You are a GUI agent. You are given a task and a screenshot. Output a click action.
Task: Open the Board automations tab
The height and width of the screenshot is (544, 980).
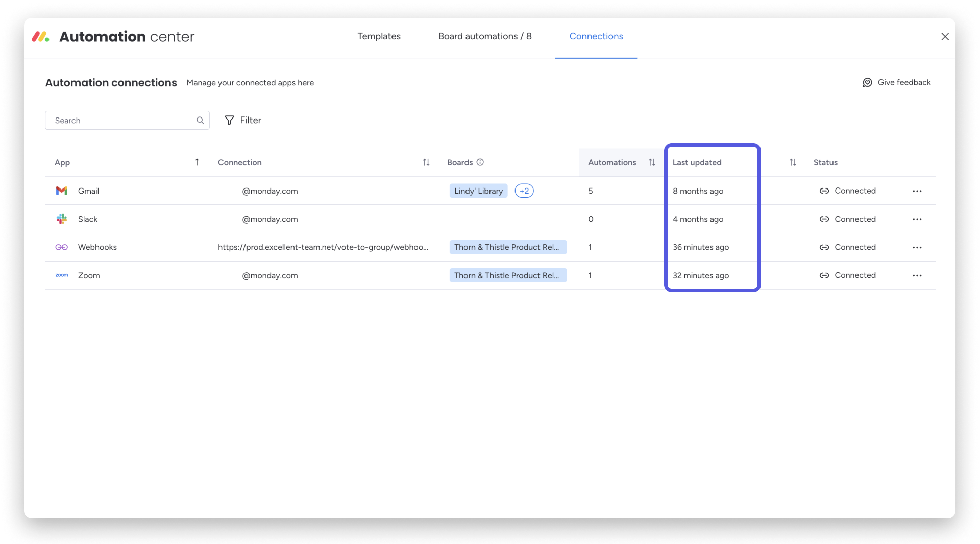485,36
